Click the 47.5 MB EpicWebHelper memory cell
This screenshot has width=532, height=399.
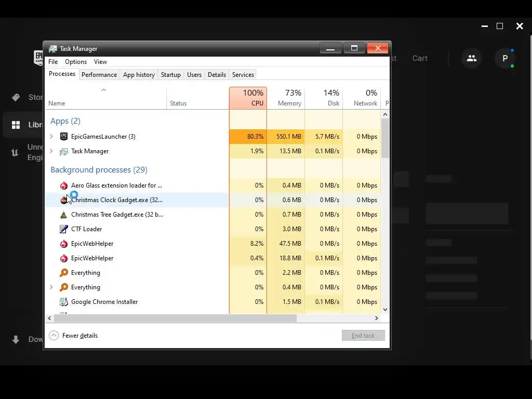[286, 244]
